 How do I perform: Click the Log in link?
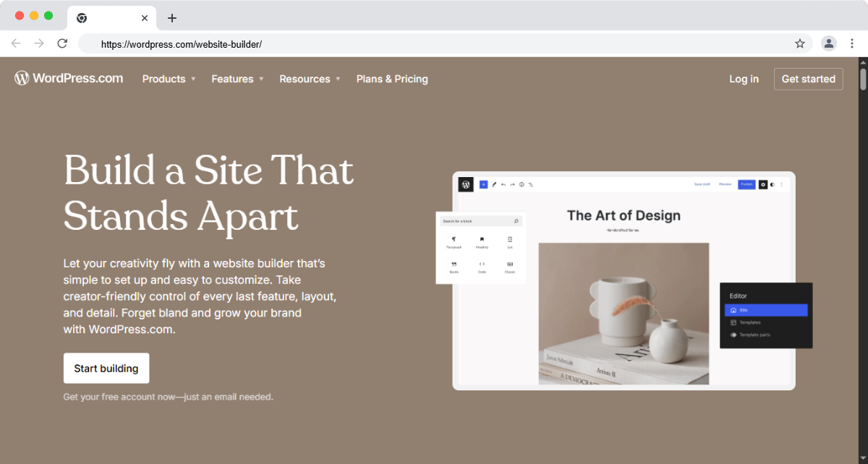744,79
